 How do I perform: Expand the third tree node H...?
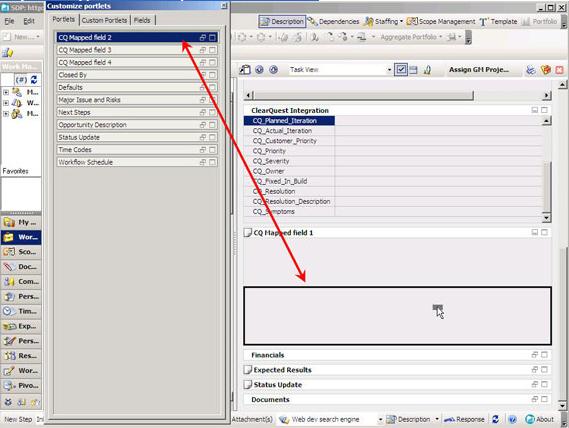tap(6, 114)
